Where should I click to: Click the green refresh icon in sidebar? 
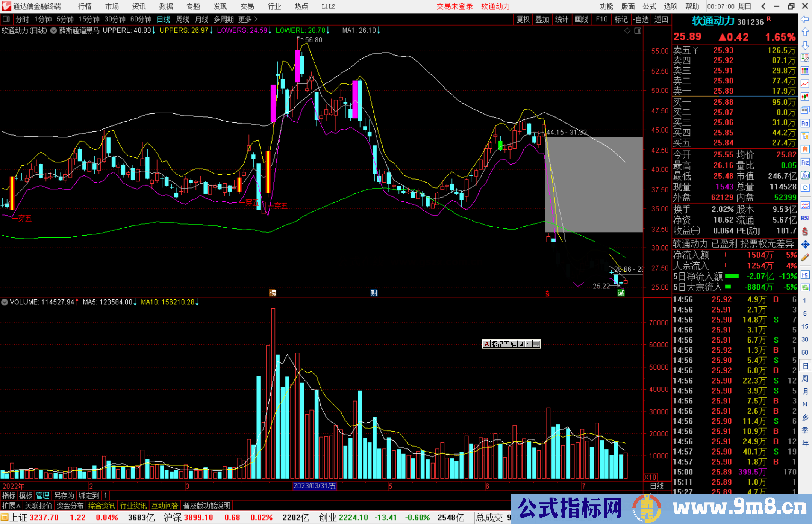[805, 288]
